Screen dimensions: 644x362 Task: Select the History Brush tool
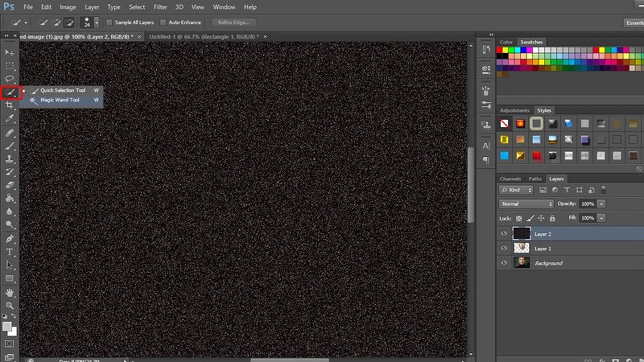(9, 172)
